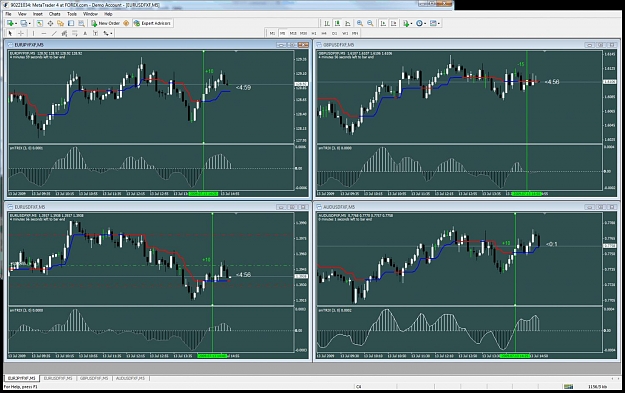Click the connection status bars icon
This screenshot has height=393, width=625.
coord(568,386)
